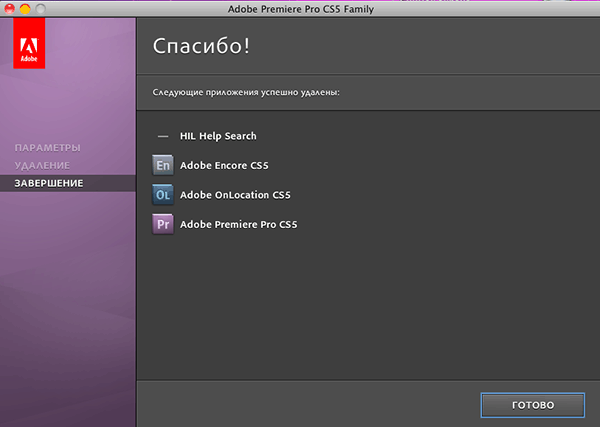This screenshot has height=427, width=600.
Task: Select the УДАЛЕНИЕ step in the sidebar
Action: pyautogui.click(x=42, y=165)
